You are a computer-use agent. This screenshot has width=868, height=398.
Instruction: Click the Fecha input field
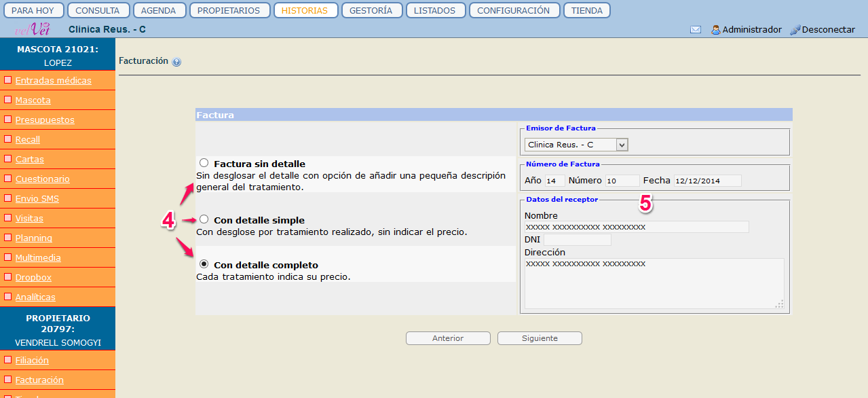(706, 181)
